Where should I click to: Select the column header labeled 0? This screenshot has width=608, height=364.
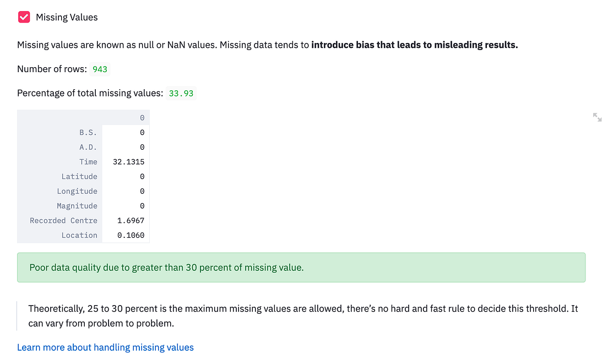pyautogui.click(x=142, y=117)
